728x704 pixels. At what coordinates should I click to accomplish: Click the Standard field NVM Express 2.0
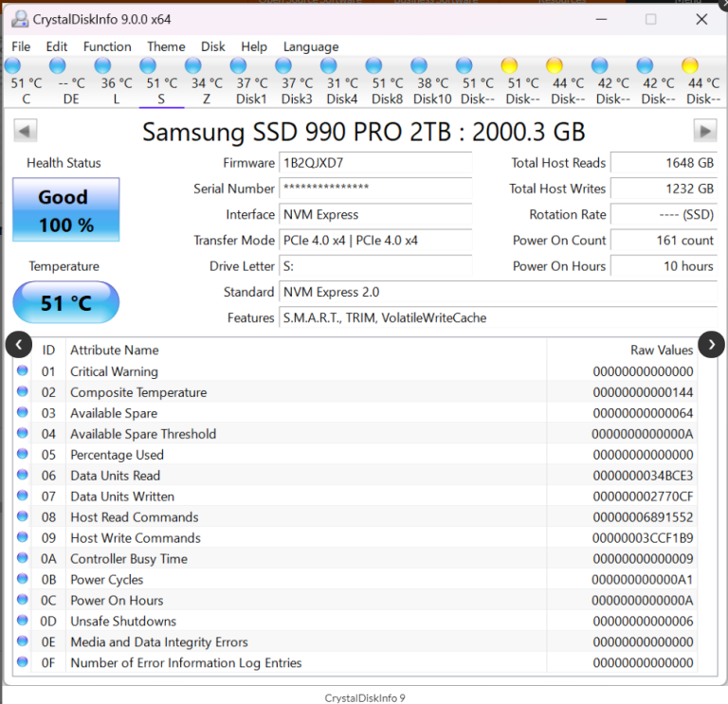pos(499,292)
